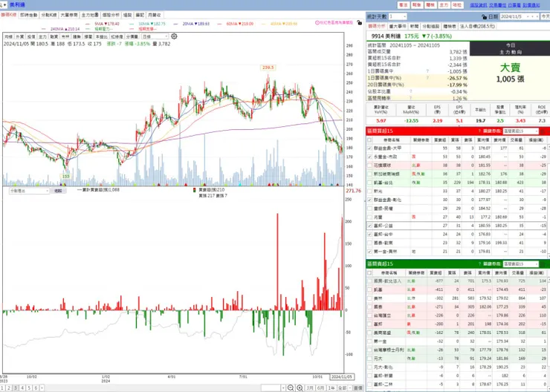Step the date field to next day arrow
550x392 pixels.
click(x=537, y=16)
